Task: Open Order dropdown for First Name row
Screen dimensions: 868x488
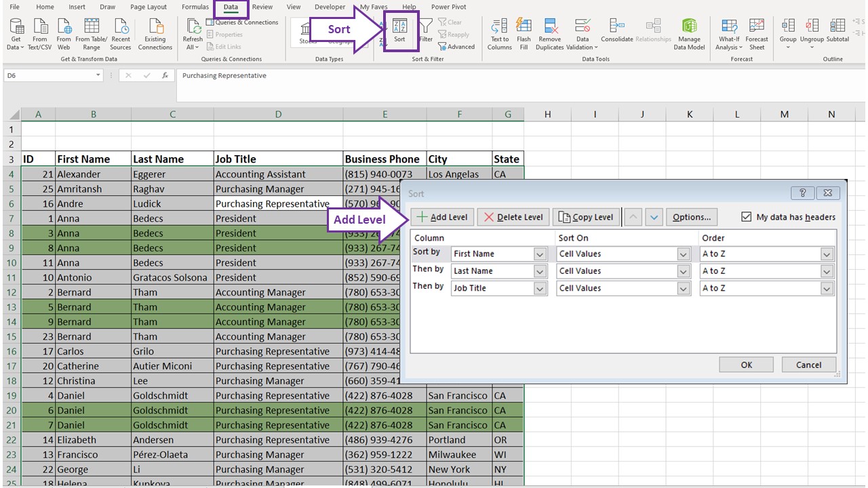Action: (x=827, y=254)
